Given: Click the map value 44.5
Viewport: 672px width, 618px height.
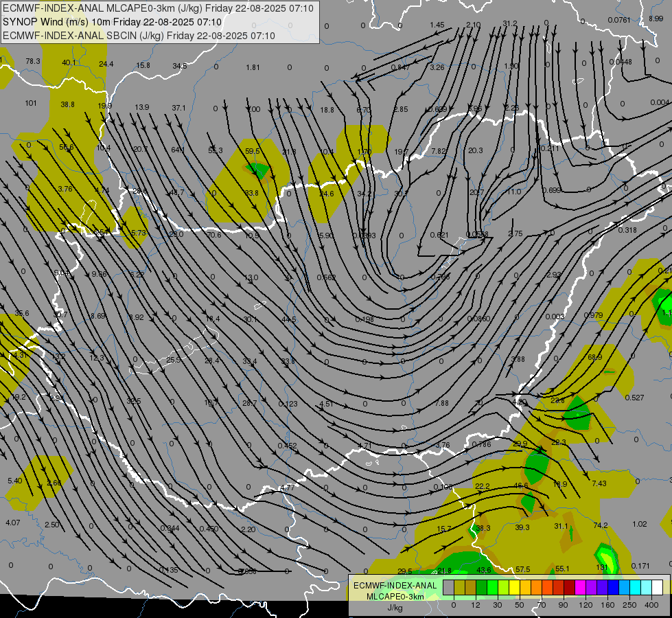Looking at the screenshot, I should (289, 319).
